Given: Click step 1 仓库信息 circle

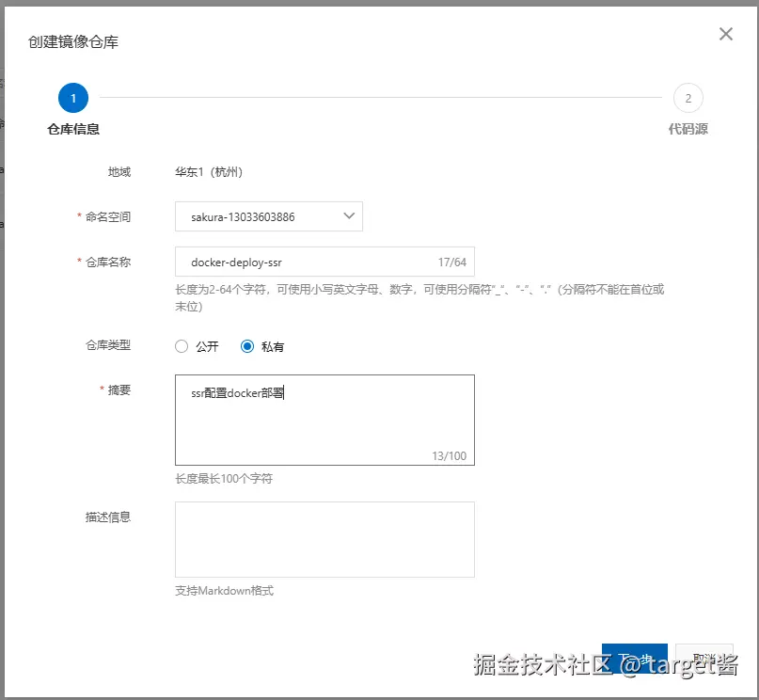Looking at the screenshot, I should 73,98.
